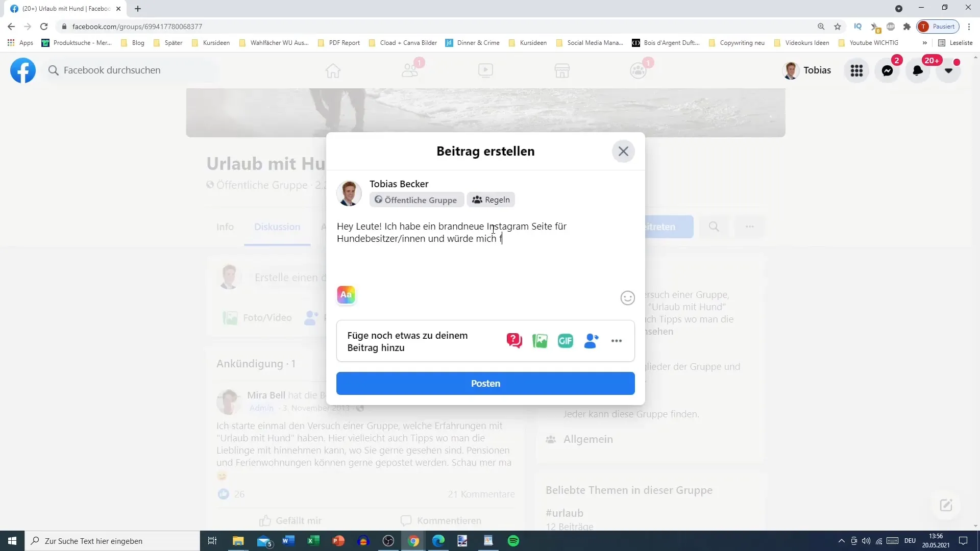This screenshot has width=980, height=551.
Task: Bookmark this page with the star icon
Action: [838, 27]
